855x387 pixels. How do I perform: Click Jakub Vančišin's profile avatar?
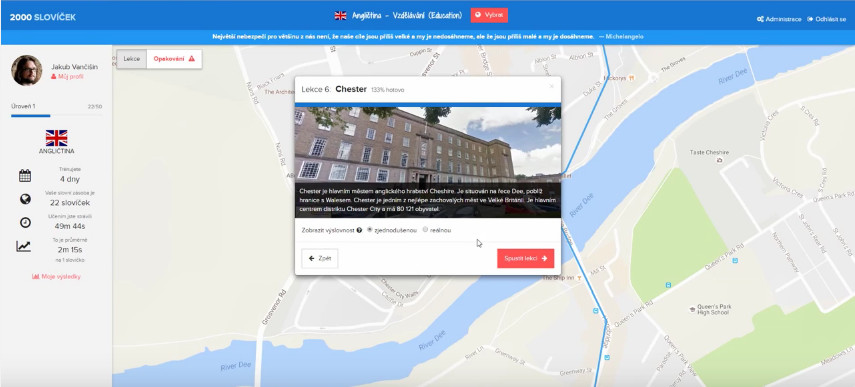point(27,70)
